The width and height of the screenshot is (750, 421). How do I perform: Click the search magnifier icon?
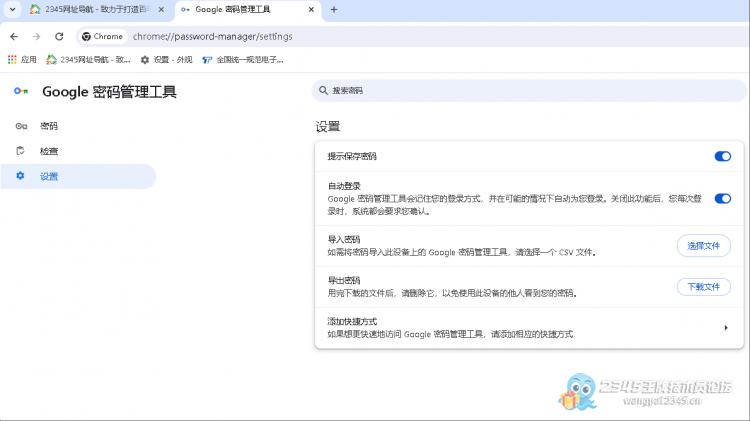pyautogui.click(x=323, y=90)
